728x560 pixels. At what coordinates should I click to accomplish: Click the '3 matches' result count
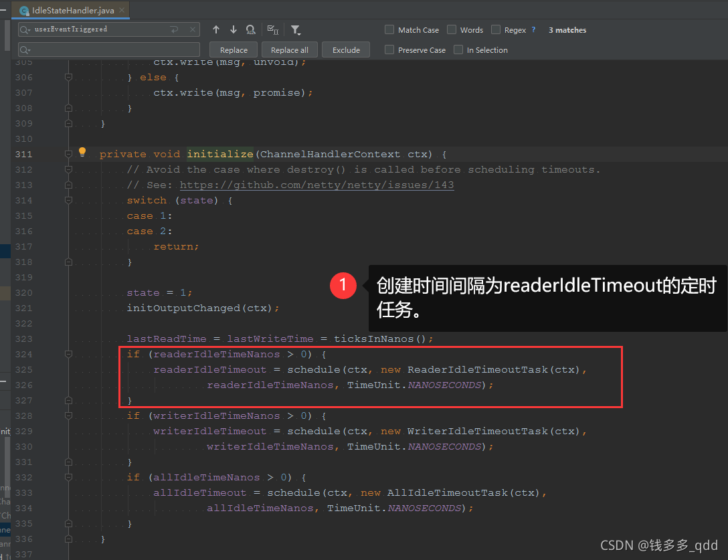[x=567, y=29]
